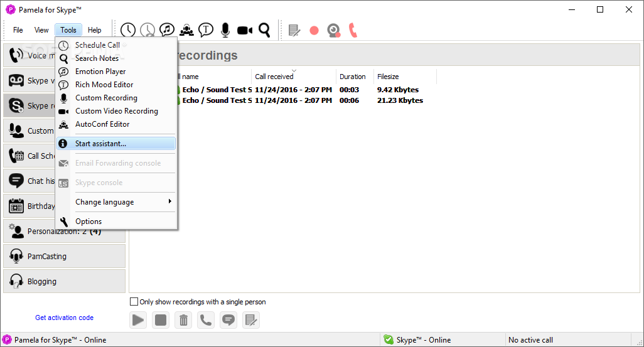Click No active call status text
The image size is (644, 347).
(x=530, y=340)
